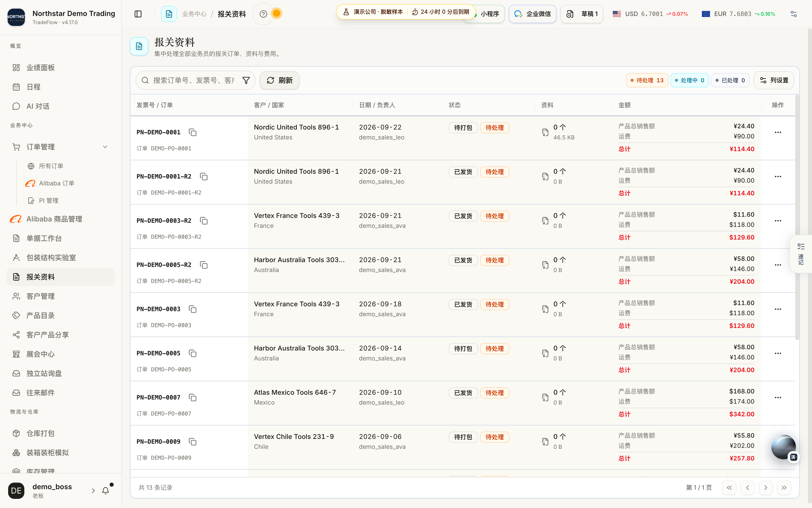812x508 pixels.
Task: Open actions menu for PN-DEMO-0005
Action: 778,354
